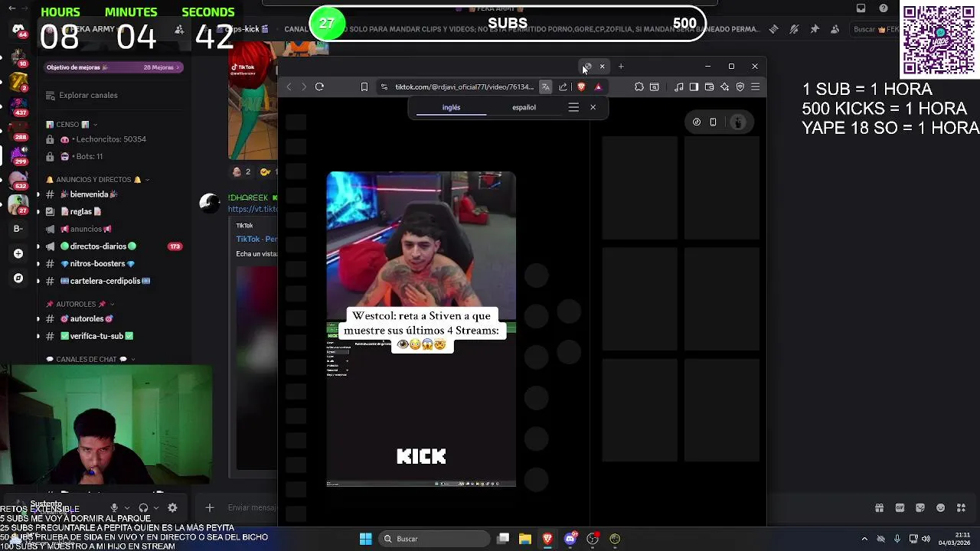Add a server with the plus icon
Image resolution: width=980 pixels, height=551 pixels.
pyautogui.click(x=18, y=253)
